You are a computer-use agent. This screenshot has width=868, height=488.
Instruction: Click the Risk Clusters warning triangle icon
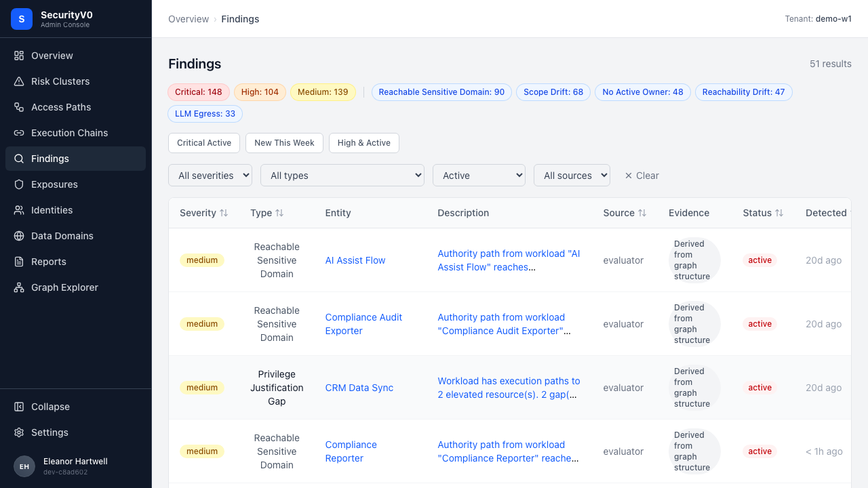(19, 81)
